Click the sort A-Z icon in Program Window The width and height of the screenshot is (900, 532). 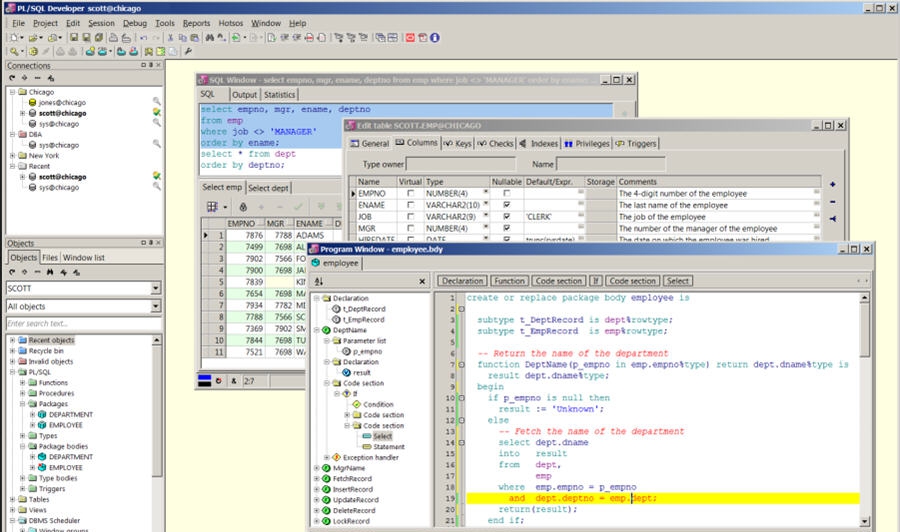(x=319, y=282)
